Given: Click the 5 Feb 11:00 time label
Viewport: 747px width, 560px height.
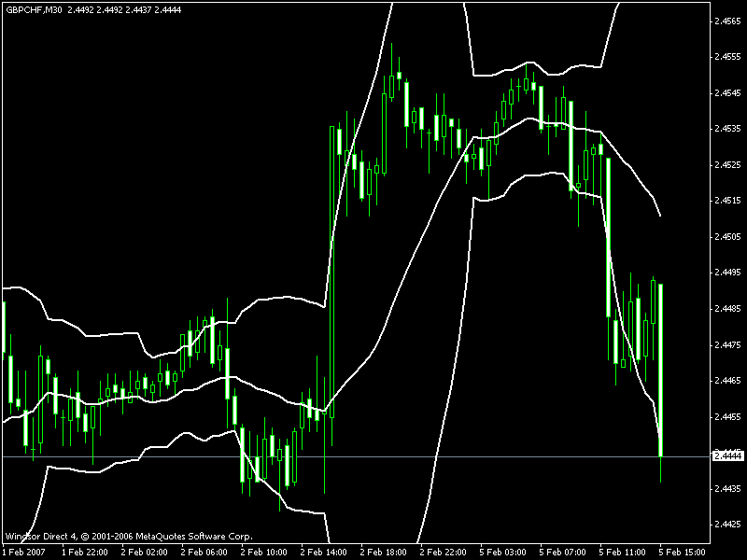Looking at the screenshot, I should (x=622, y=553).
